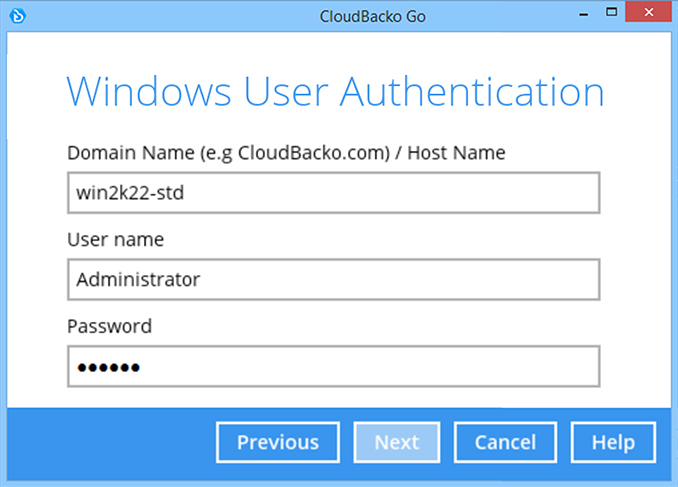Viewport: 678px width, 487px height.
Task: Close the CloudBacko Go window
Action: click(649, 12)
